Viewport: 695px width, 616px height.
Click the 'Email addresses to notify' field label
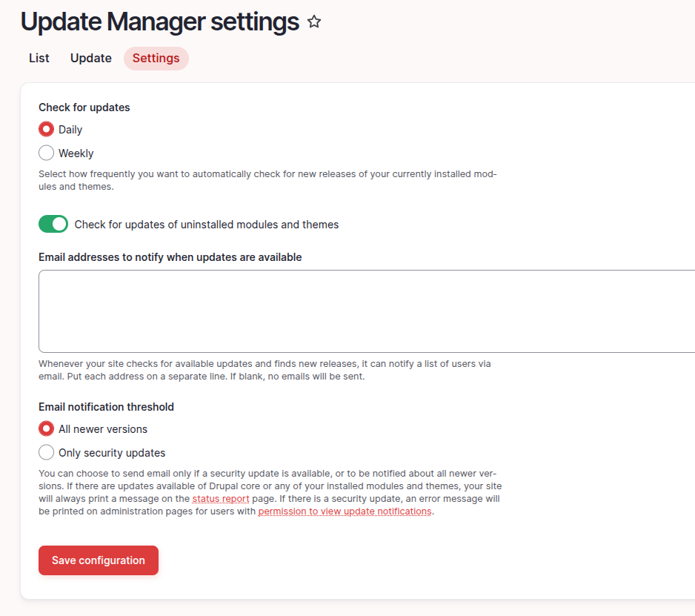(170, 257)
